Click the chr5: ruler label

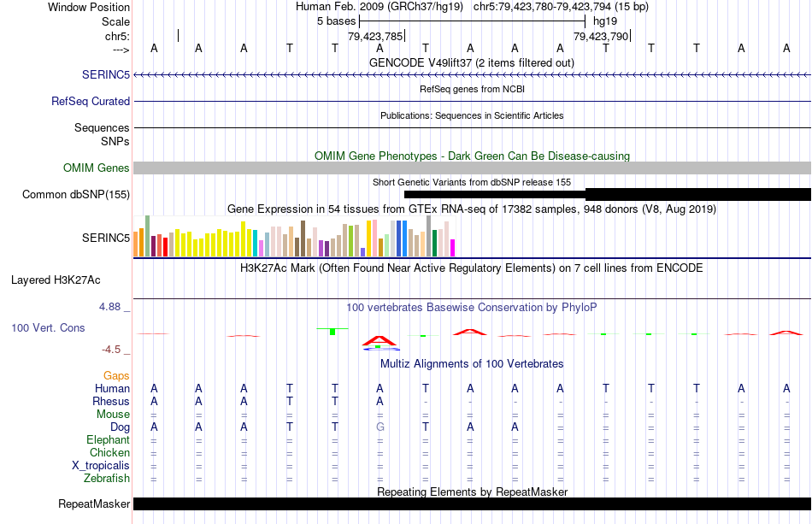click(x=117, y=36)
